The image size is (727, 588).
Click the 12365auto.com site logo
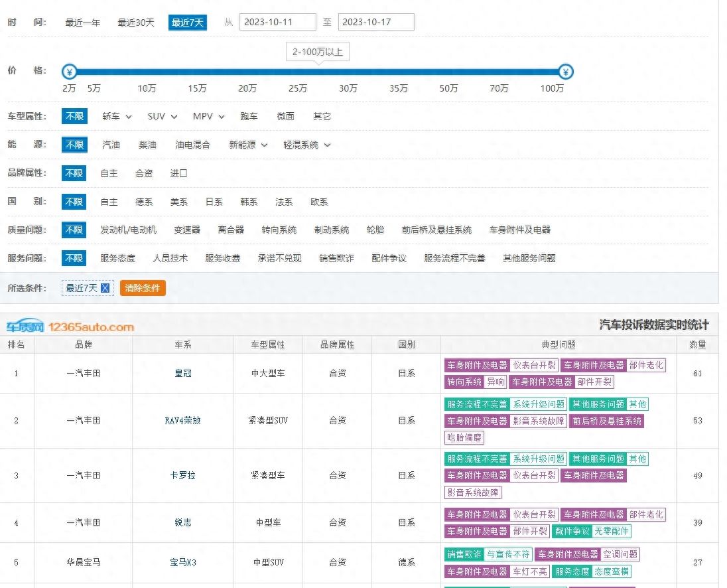point(70,327)
